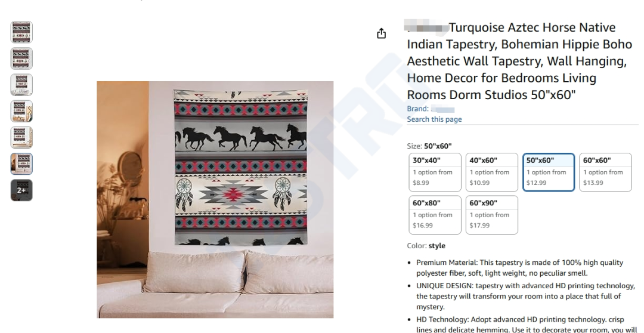Click the share icon above product image
The image size is (644, 333).
[381, 33]
